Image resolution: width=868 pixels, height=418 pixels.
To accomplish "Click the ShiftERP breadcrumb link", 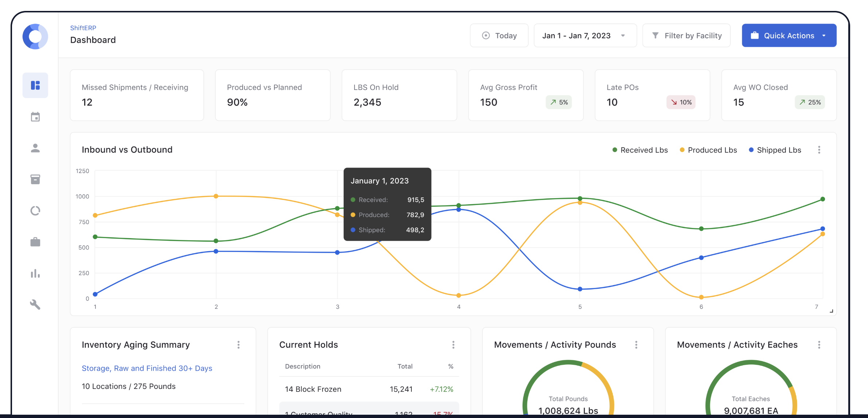I will point(83,28).
